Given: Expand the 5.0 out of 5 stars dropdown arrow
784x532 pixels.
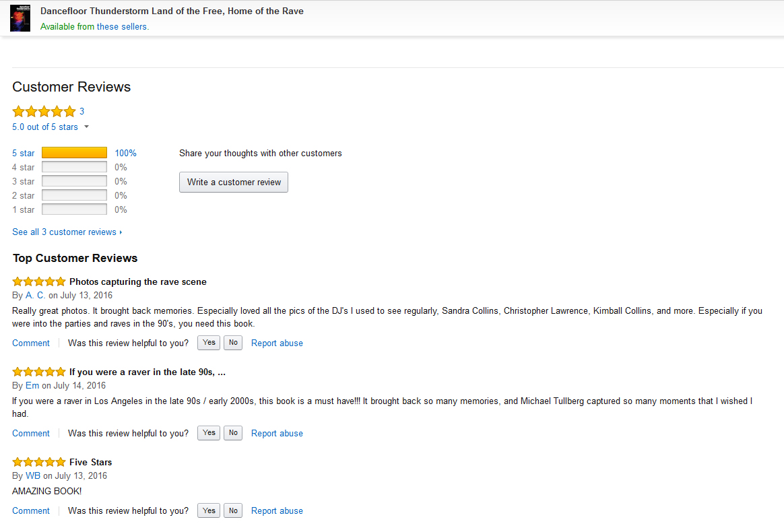Looking at the screenshot, I should (86, 127).
